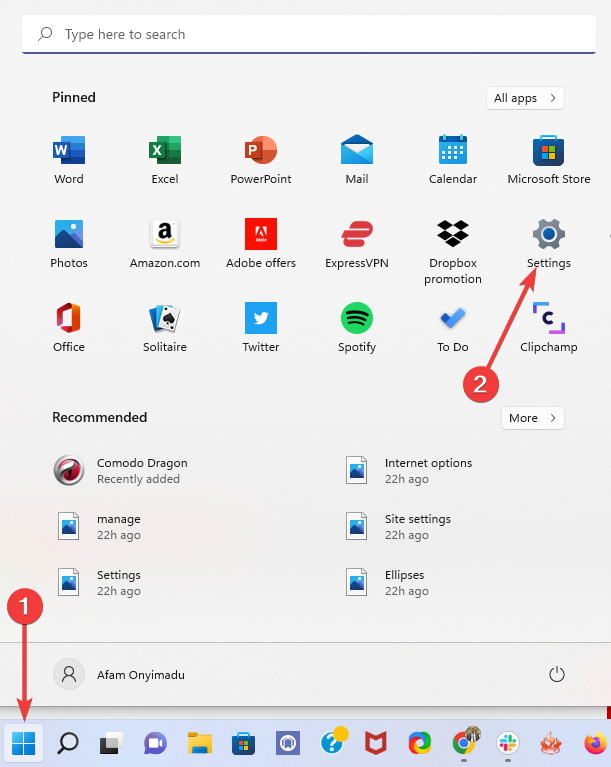Open the Adobe offers tile
Screen dimensions: 611x767
point(261,244)
